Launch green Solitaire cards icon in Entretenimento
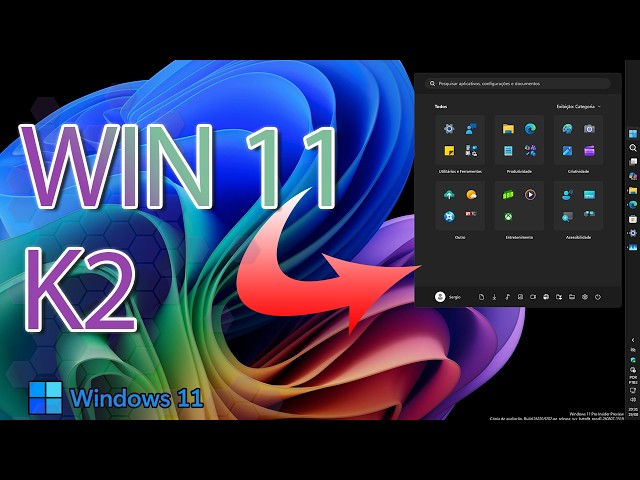This screenshot has height=480, width=640. 508,195
